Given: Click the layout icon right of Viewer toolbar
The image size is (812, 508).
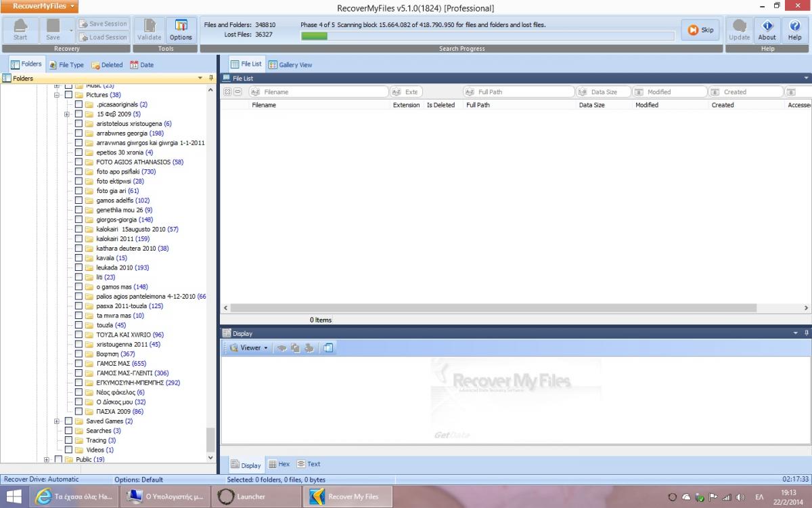Looking at the screenshot, I should coord(328,348).
